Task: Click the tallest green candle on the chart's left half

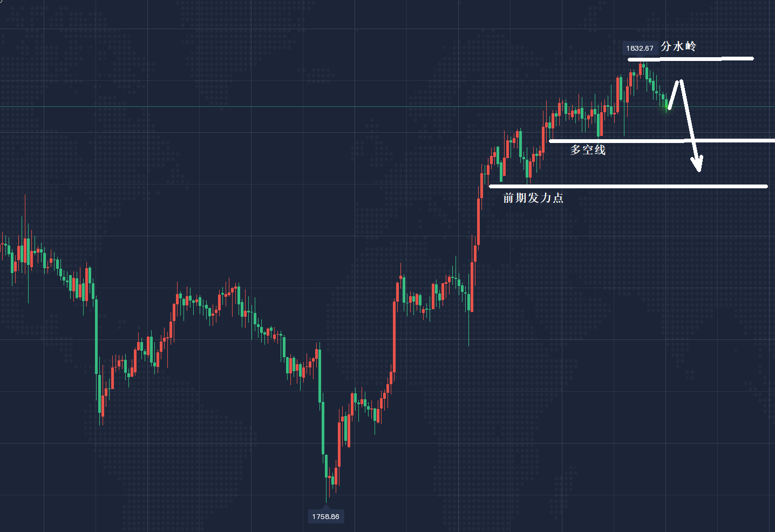Action: point(97,335)
